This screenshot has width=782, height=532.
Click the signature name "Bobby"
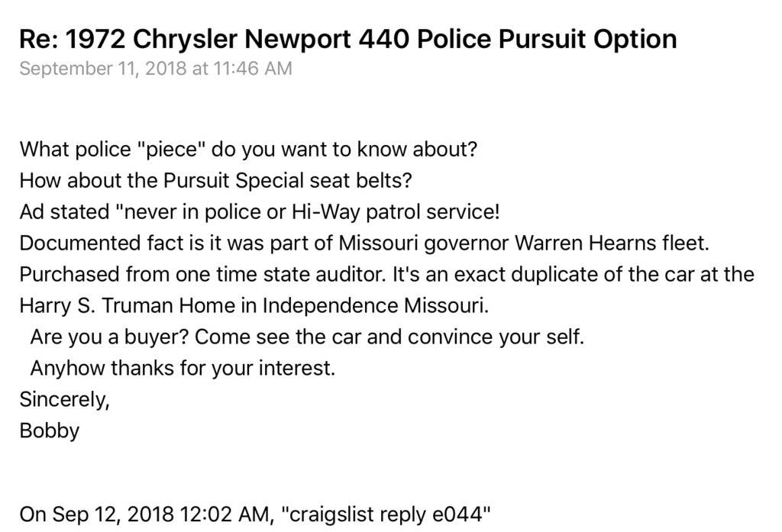coord(50,430)
